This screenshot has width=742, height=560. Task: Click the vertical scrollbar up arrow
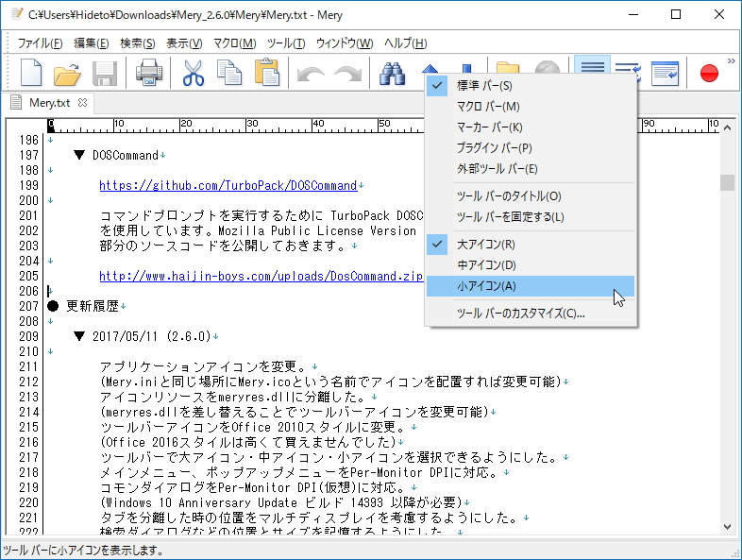click(727, 127)
